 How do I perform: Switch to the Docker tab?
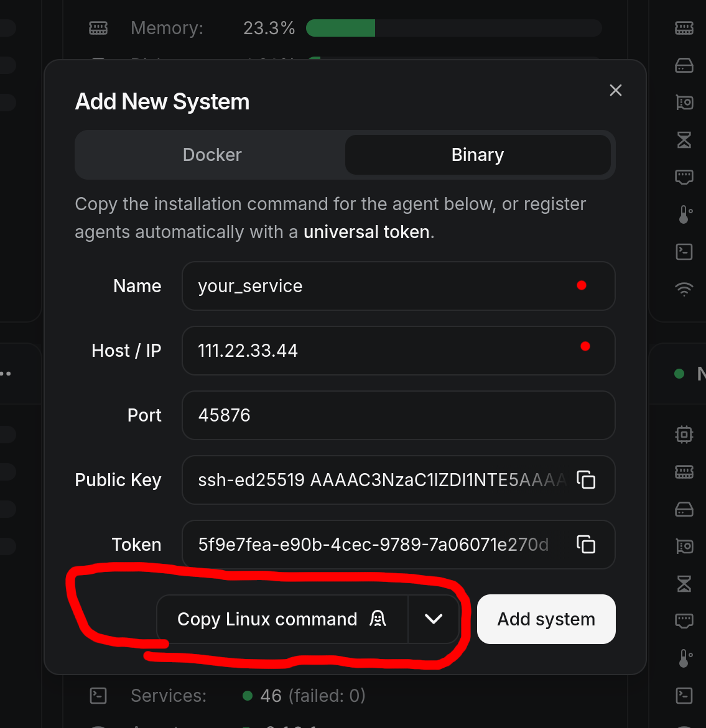(211, 155)
